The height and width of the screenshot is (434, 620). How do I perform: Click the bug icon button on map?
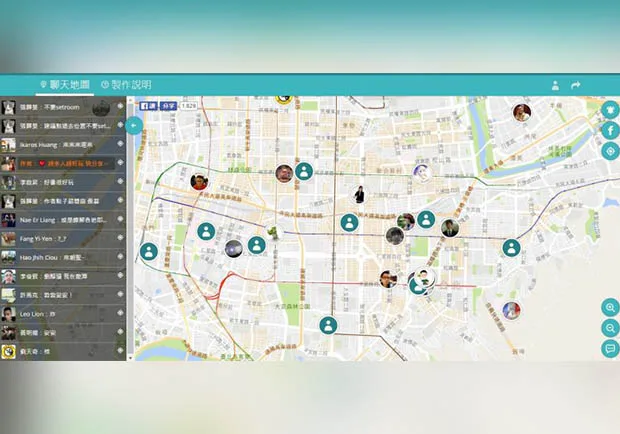click(611, 110)
